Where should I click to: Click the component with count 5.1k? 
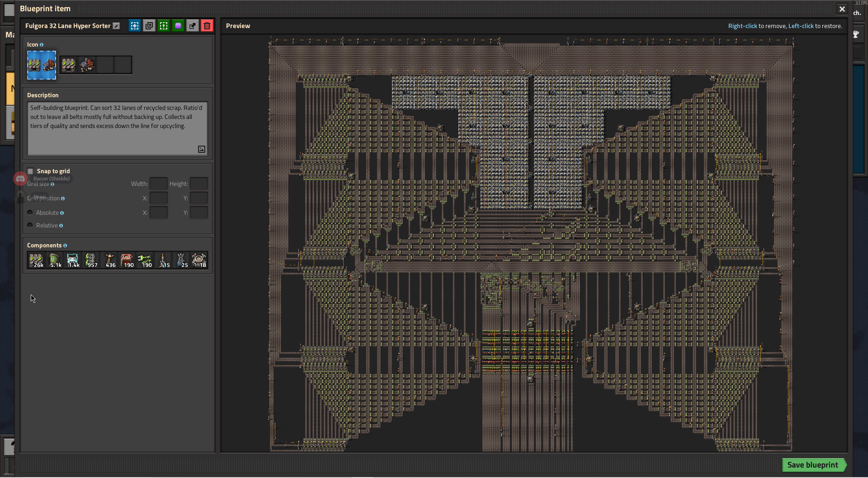(54, 260)
